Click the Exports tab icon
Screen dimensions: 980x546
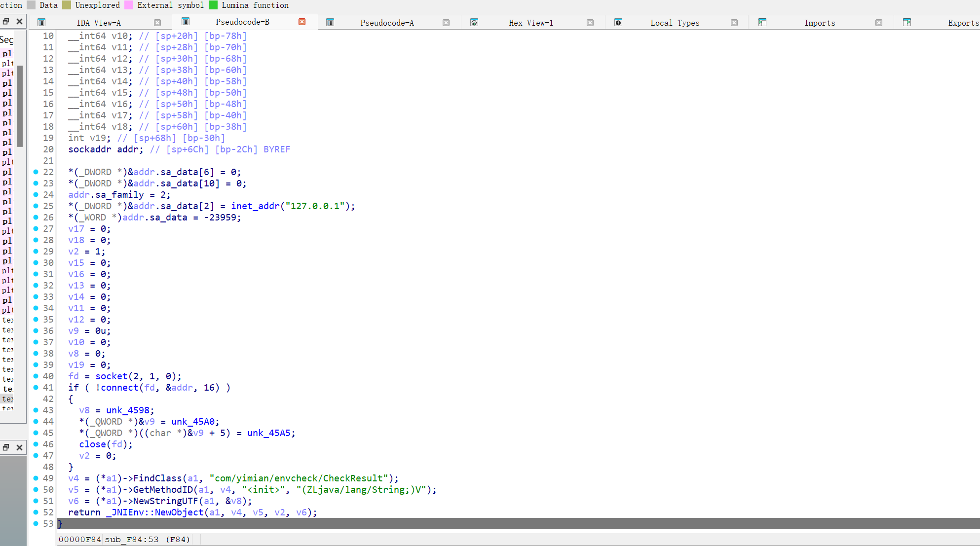[907, 22]
